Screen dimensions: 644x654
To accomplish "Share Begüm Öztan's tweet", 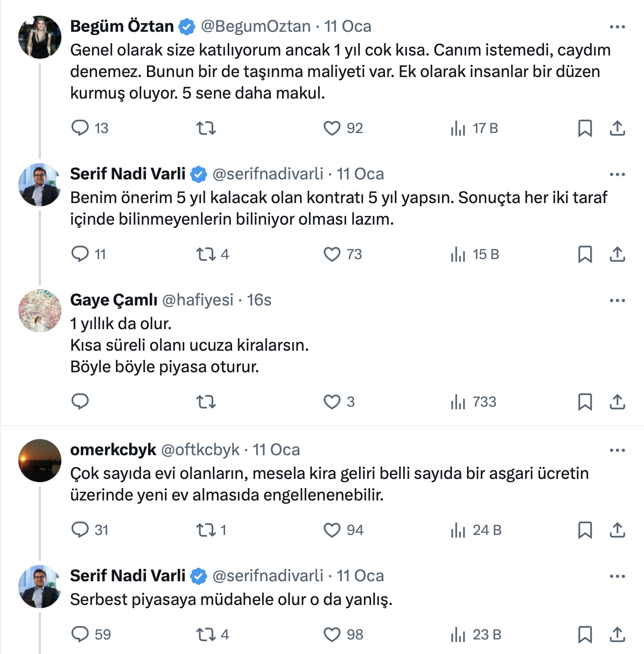I will (x=617, y=128).
